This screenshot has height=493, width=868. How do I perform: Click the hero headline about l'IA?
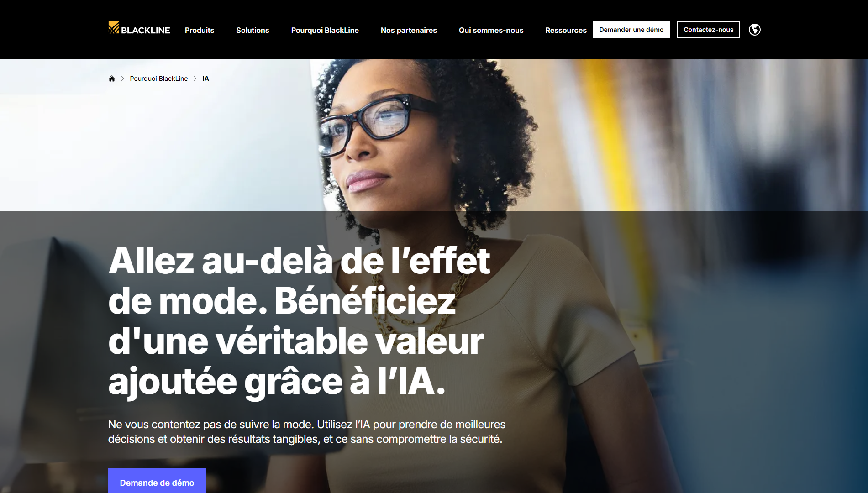coord(299,321)
